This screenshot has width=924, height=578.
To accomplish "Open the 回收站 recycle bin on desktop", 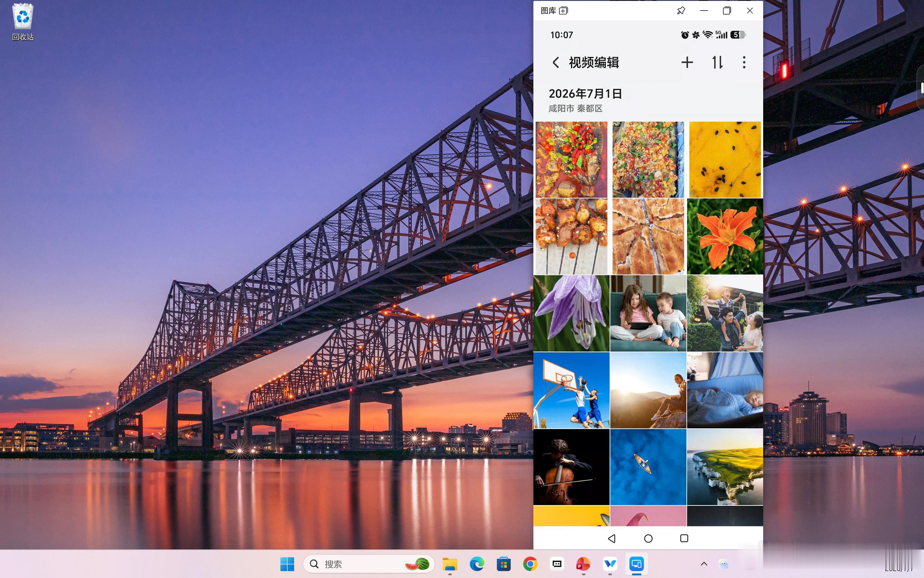I will 23,22.
